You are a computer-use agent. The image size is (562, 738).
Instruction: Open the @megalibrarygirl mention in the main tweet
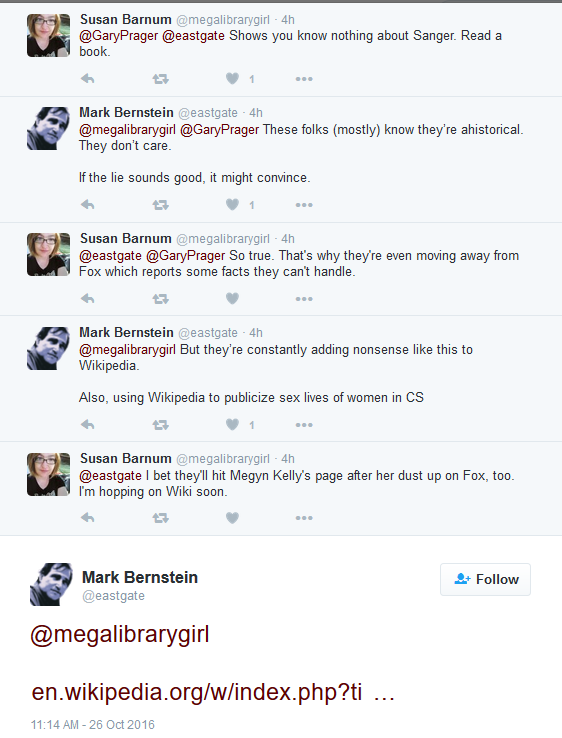[x=120, y=635]
